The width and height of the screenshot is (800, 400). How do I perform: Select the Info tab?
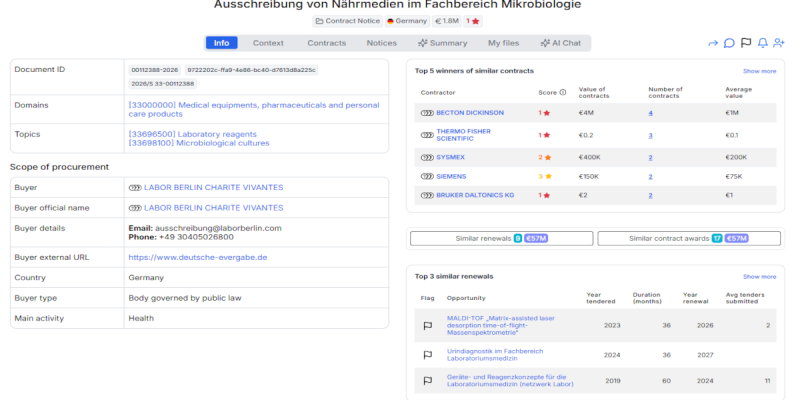click(x=221, y=43)
